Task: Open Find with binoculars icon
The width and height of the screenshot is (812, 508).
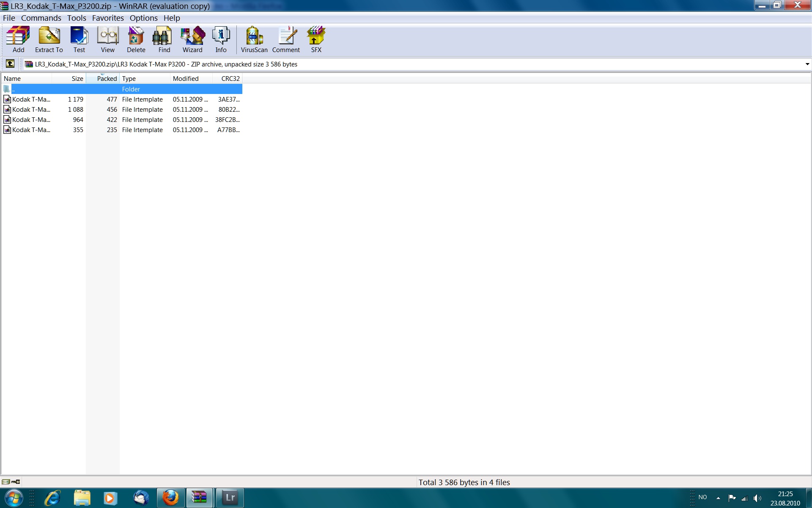Action: pos(164,39)
